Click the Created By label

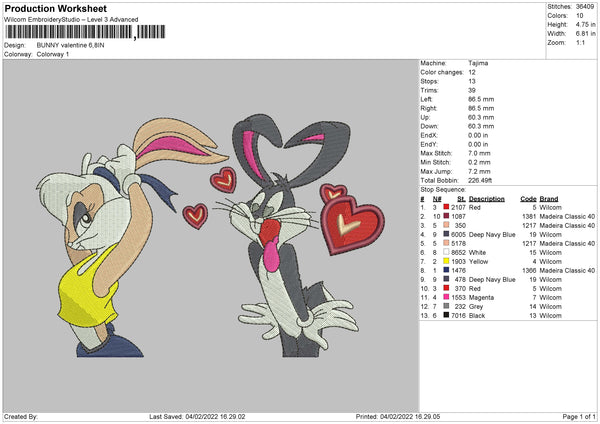21,416
